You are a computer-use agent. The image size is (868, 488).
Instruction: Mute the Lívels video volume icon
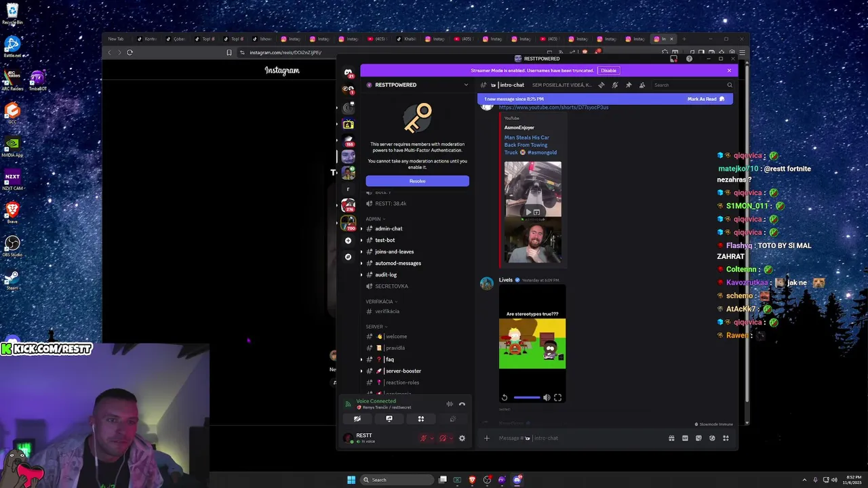547,398
